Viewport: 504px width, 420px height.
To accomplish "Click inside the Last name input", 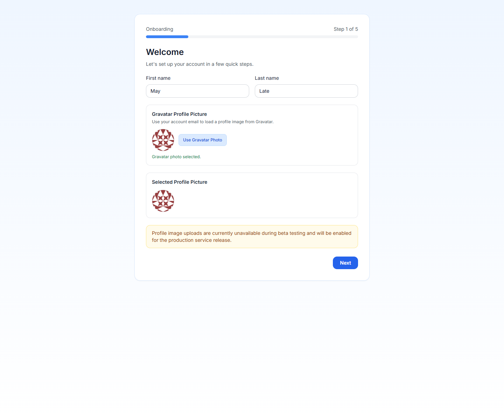I will [306, 91].
